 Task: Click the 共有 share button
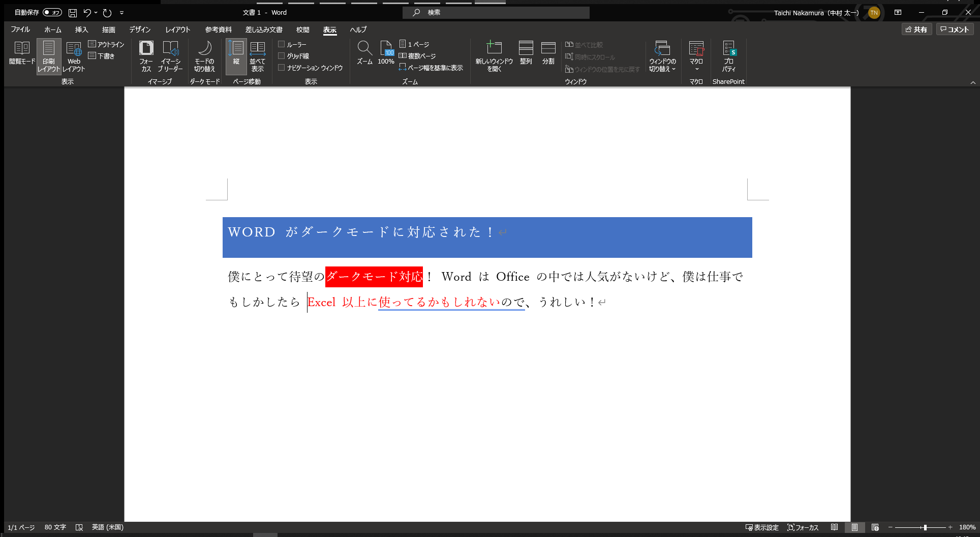pyautogui.click(x=916, y=29)
